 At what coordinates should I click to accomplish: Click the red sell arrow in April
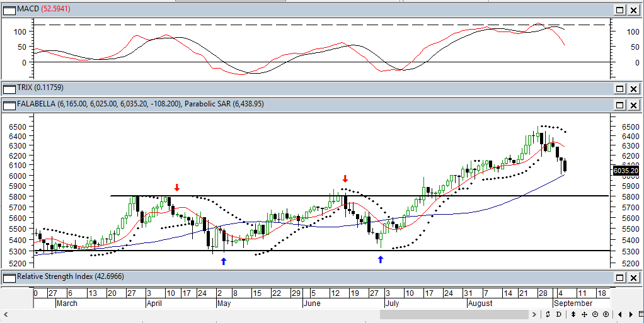tap(177, 188)
